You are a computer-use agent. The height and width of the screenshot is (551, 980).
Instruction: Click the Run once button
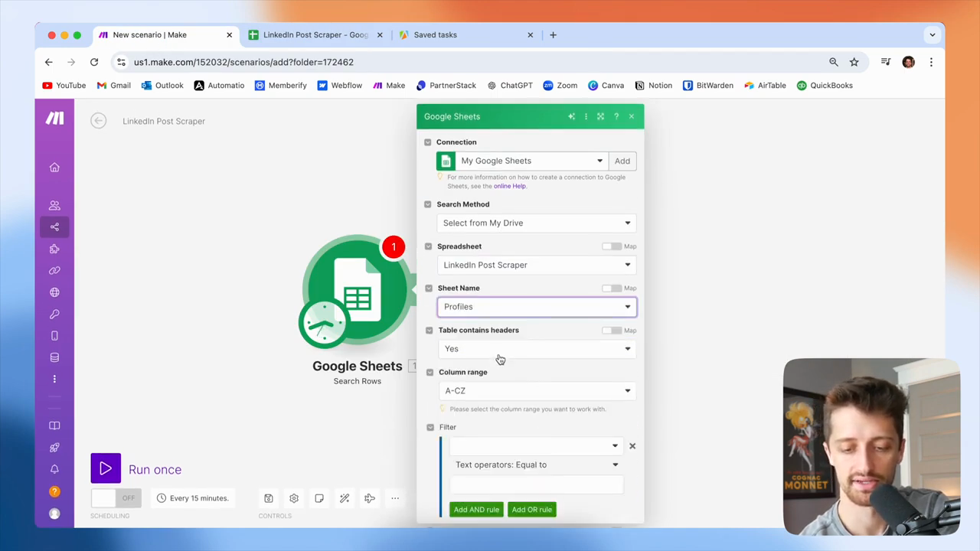pyautogui.click(x=136, y=469)
